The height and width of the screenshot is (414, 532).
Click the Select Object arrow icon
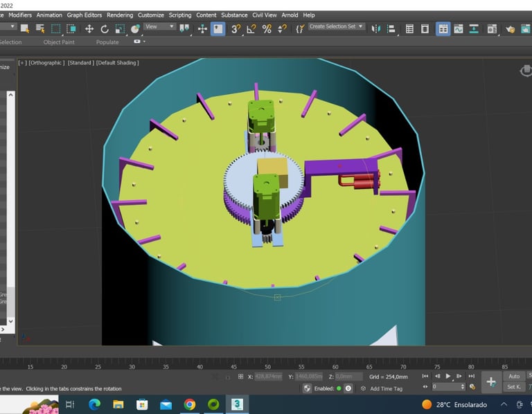24,28
